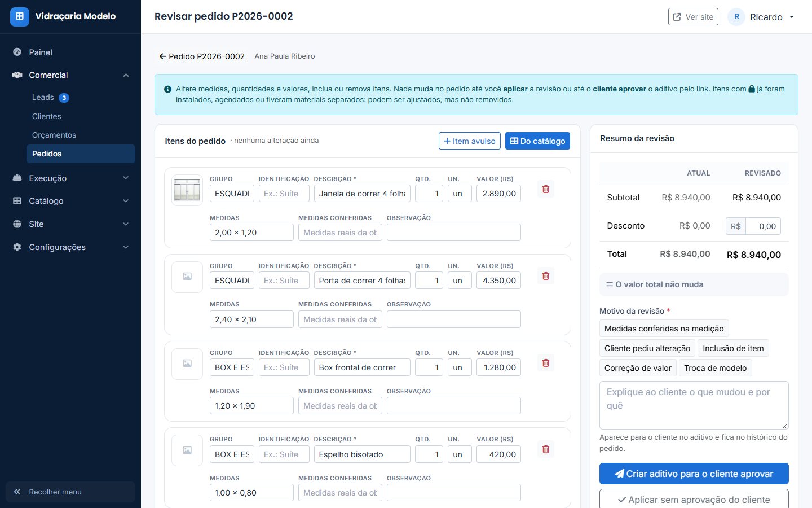The height and width of the screenshot is (508, 812).
Task: Click Aplicar sem aprovação do cliente
Action: [x=694, y=500]
